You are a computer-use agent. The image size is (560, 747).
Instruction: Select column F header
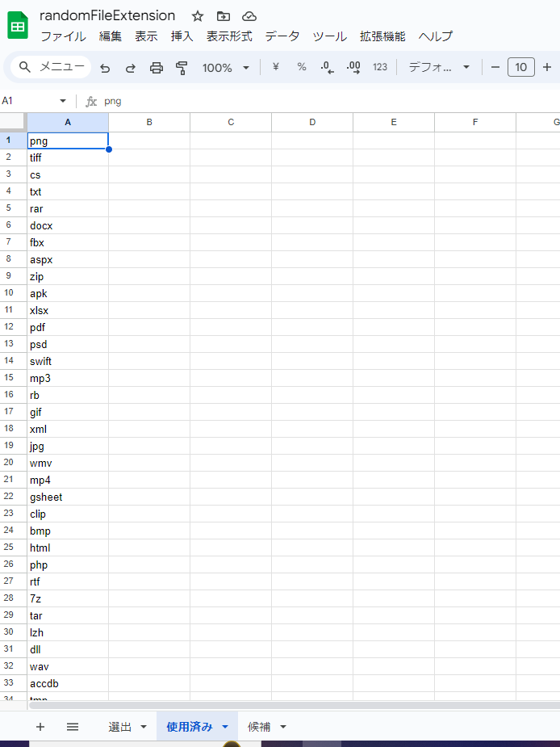click(474, 123)
